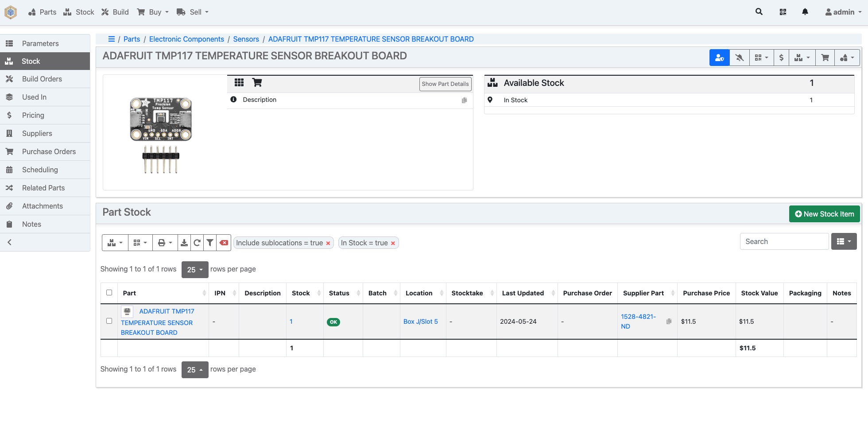Click the notifications bell icon
868x430 pixels.
tap(805, 12)
